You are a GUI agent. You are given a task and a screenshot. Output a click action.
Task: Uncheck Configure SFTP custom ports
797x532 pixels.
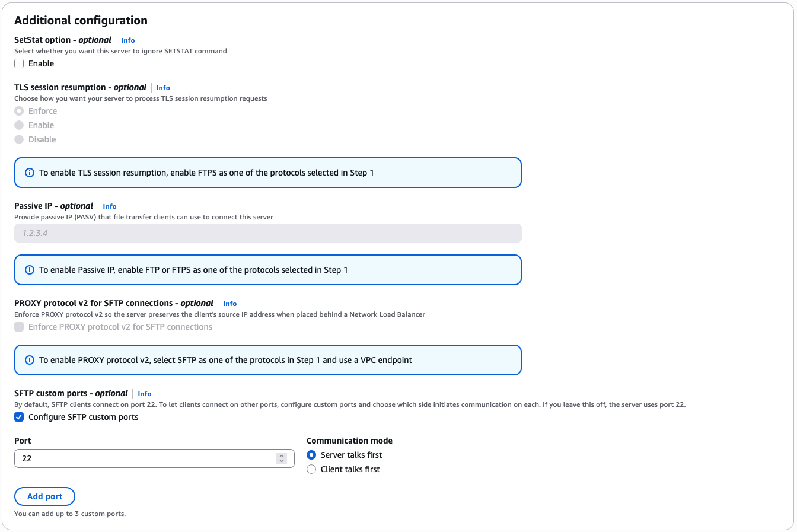pos(19,417)
